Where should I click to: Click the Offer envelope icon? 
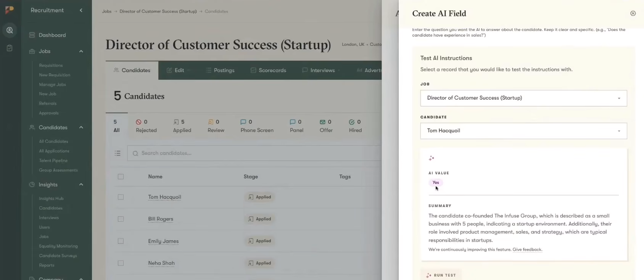(x=322, y=122)
